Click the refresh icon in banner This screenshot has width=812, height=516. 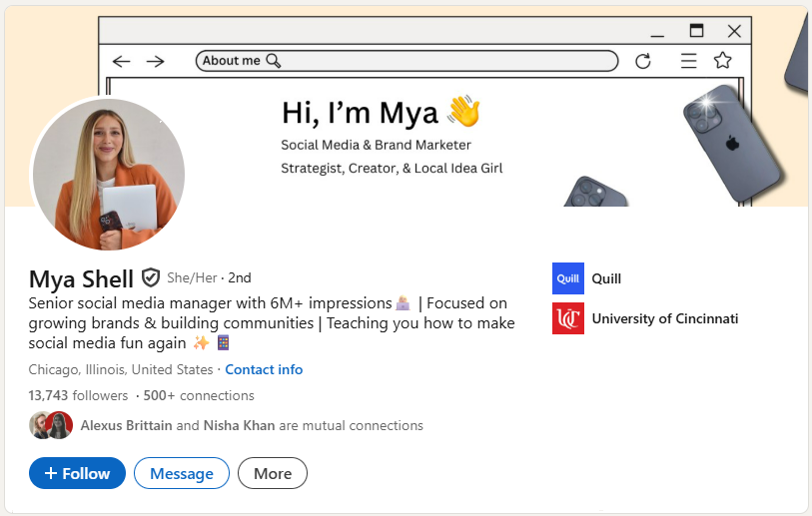pos(643,61)
